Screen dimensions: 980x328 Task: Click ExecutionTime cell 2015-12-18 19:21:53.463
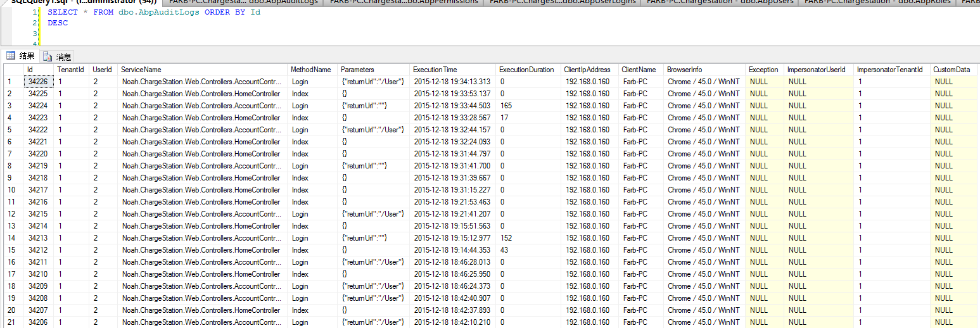coord(453,202)
